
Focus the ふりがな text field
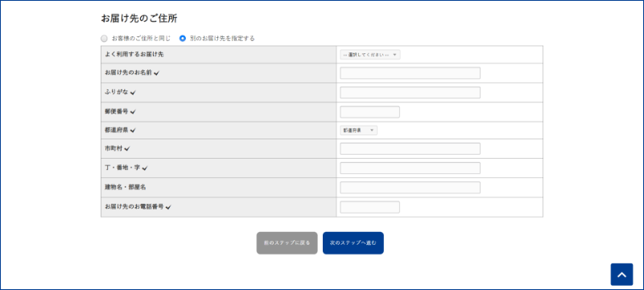tap(410, 93)
